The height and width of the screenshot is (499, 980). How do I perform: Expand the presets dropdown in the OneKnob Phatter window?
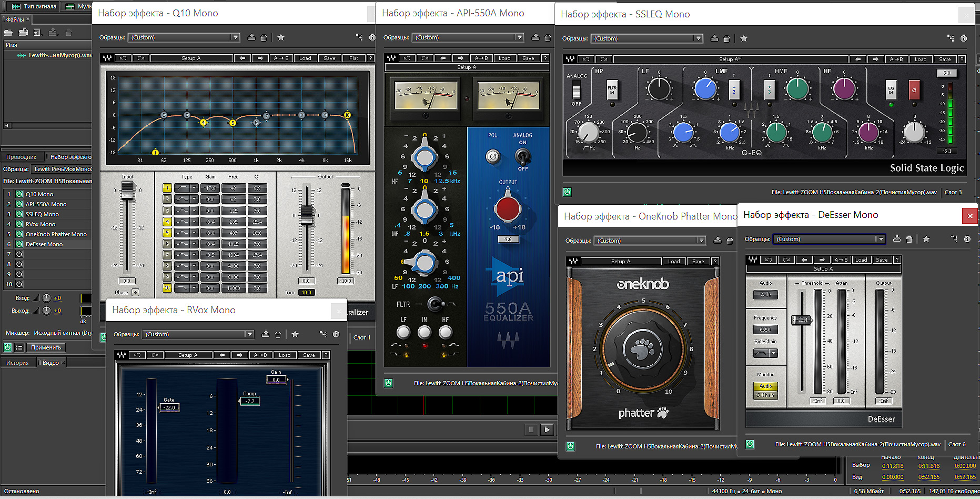coord(701,241)
